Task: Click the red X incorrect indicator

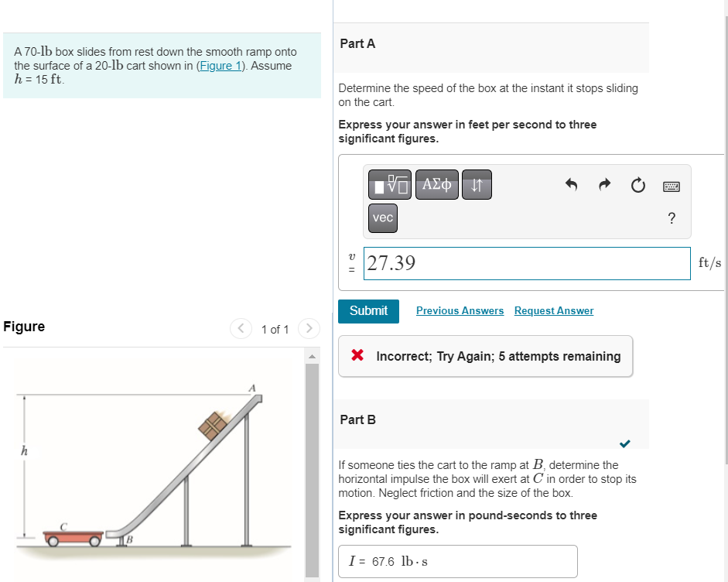Action: coord(355,356)
